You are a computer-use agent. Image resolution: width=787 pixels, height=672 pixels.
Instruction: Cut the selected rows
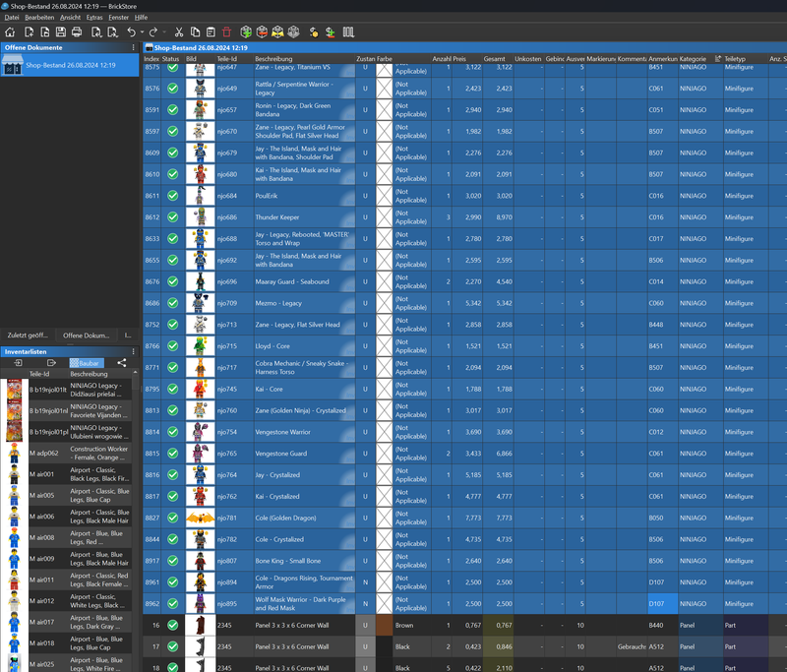(x=179, y=32)
